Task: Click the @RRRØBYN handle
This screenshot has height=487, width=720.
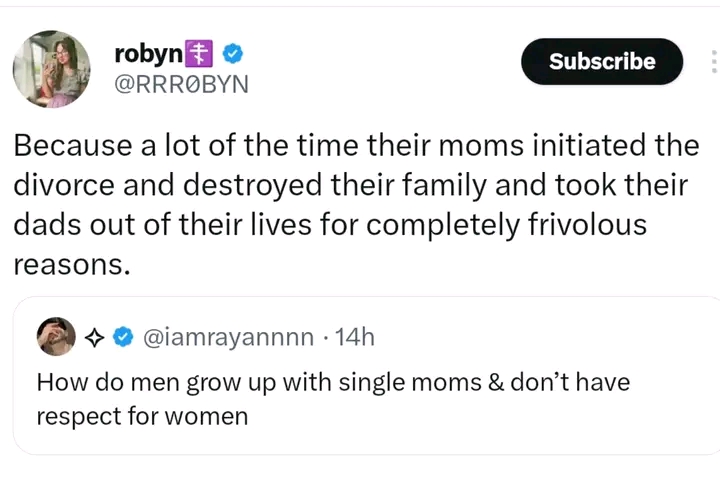Action: [176, 84]
